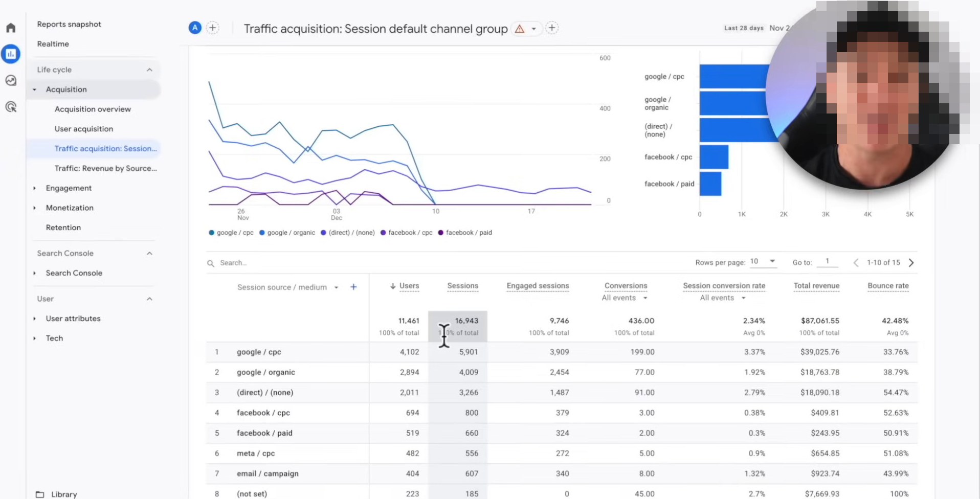This screenshot has width=980, height=499.
Task: Click the facebook / paid bar in chart
Action: [x=710, y=184]
